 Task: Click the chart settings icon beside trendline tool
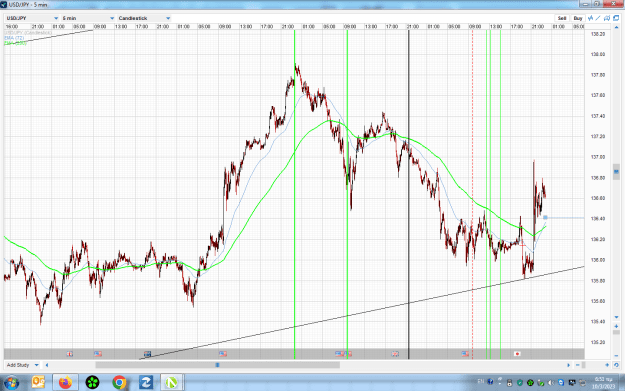point(607,18)
